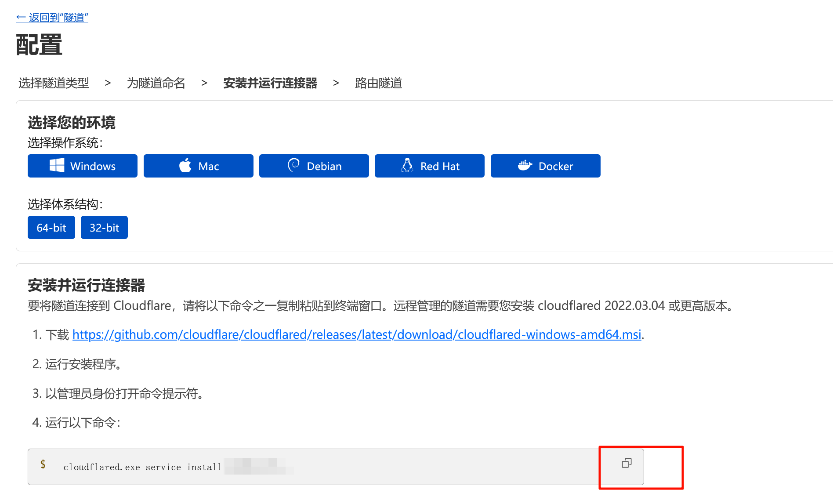Click the 安装并运行连接器 section heading
Image resolution: width=833 pixels, height=504 pixels.
tap(86, 285)
